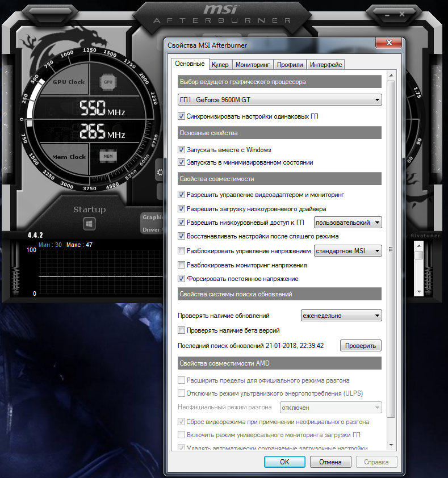This screenshot has width=448, height=478.
Task: Toggle Разрешить управление видеоадаптером и мониторинг
Action: [x=182, y=195]
